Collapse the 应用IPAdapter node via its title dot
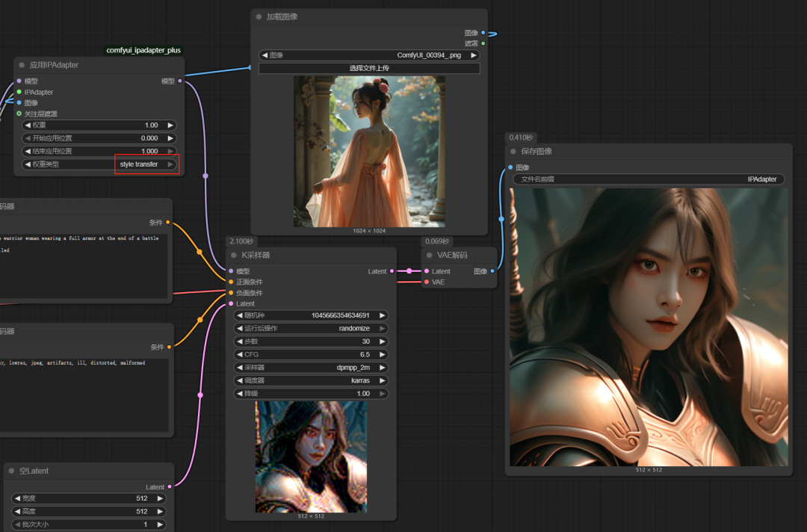The height and width of the screenshot is (532, 807). tap(22, 65)
